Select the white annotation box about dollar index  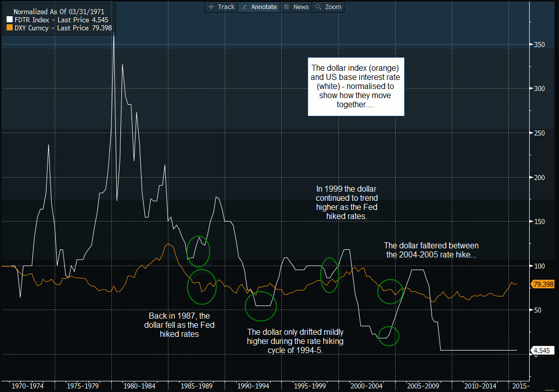(x=356, y=87)
